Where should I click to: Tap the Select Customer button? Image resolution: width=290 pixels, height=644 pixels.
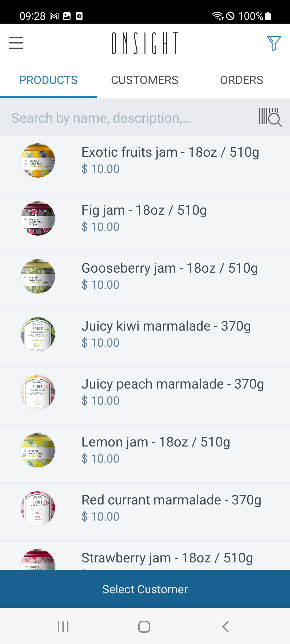tap(145, 589)
